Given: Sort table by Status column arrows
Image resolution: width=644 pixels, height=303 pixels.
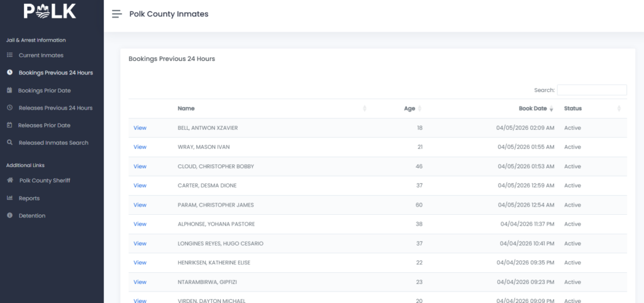Looking at the screenshot, I should pyautogui.click(x=619, y=109).
